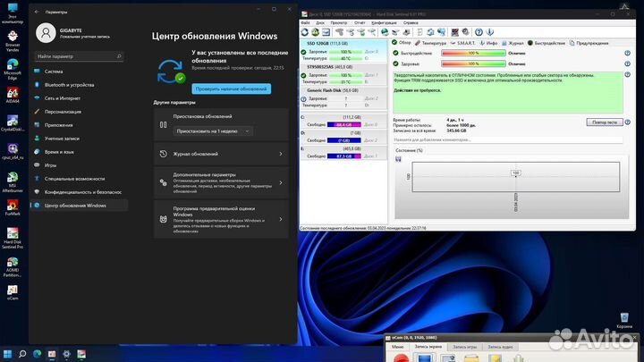The width and height of the screenshot is (644, 362).
Task: Open Система in Settings sidebar
Action: (80, 72)
